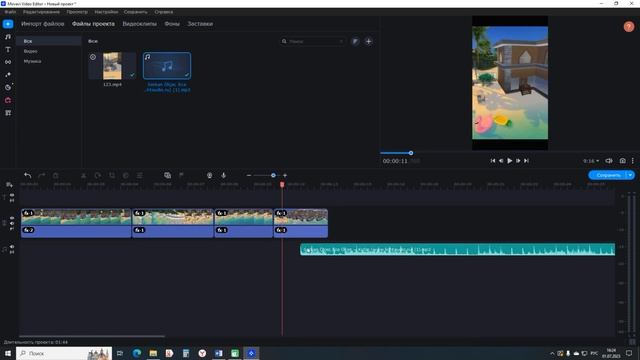
Task: Zoom out timeline with minus icon
Action: pos(249,176)
